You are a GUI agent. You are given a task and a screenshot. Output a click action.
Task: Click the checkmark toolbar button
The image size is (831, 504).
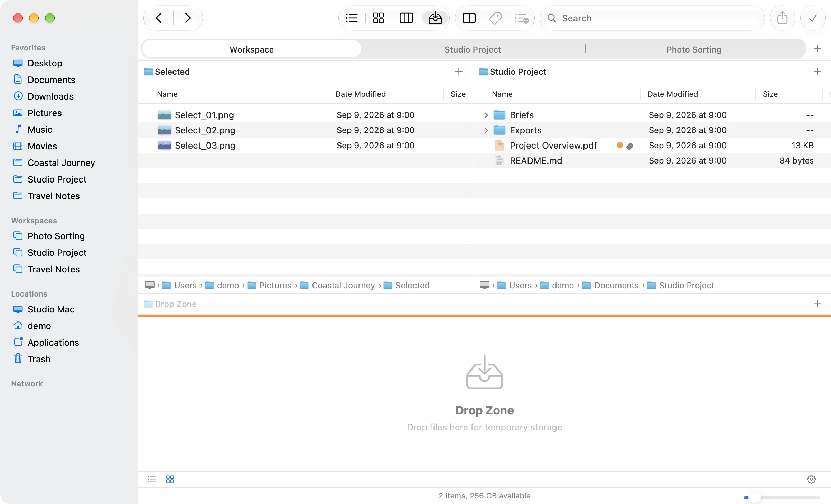[x=813, y=18]
